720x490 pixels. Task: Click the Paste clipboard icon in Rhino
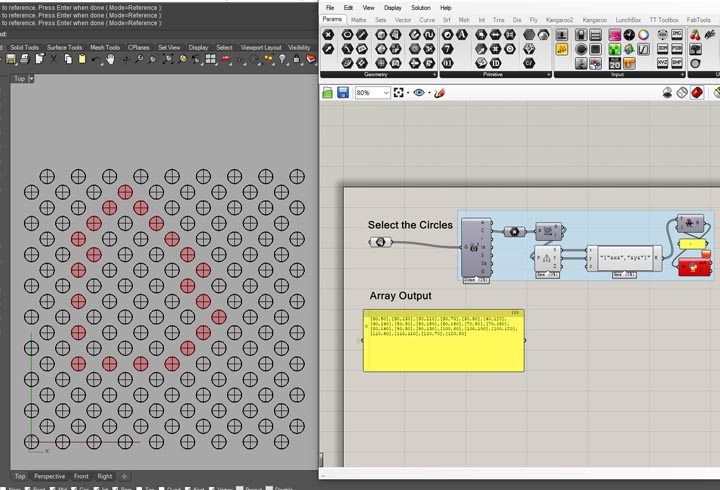click(82, 59)
